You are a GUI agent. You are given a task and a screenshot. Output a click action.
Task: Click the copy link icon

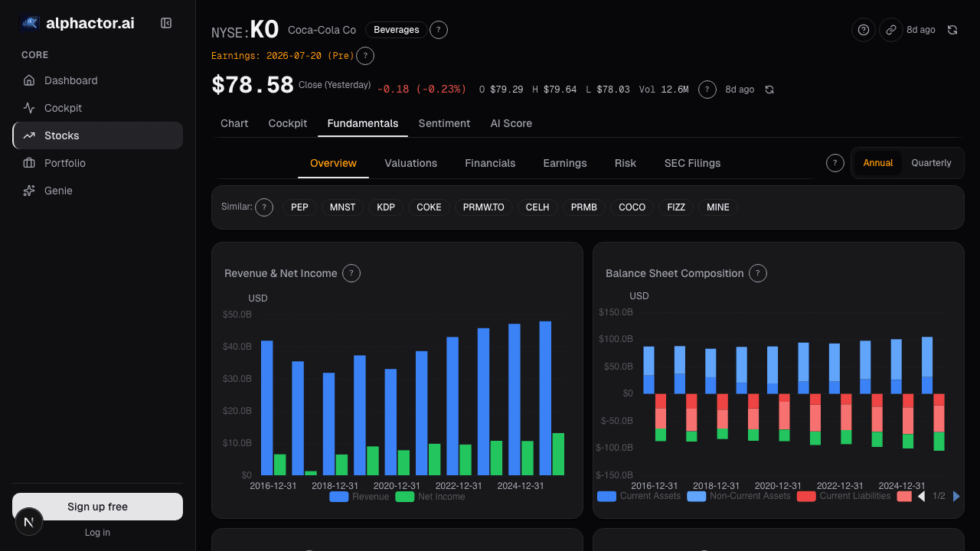tap(890, 30)
